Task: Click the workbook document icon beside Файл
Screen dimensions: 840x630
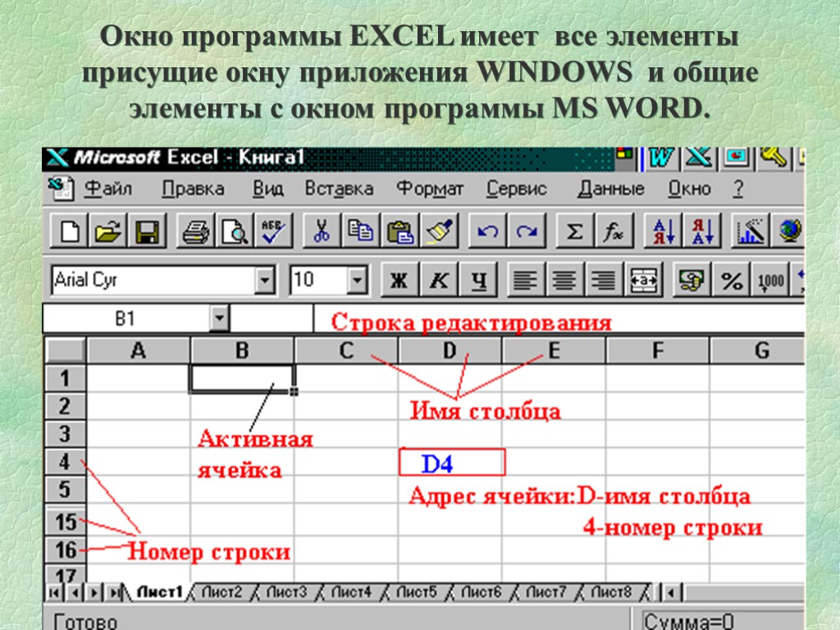Action: click(61, 188)
